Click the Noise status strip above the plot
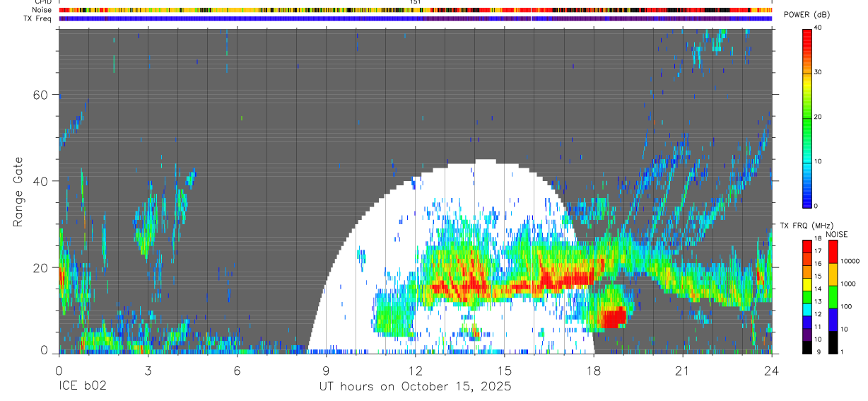 (416, 10)
